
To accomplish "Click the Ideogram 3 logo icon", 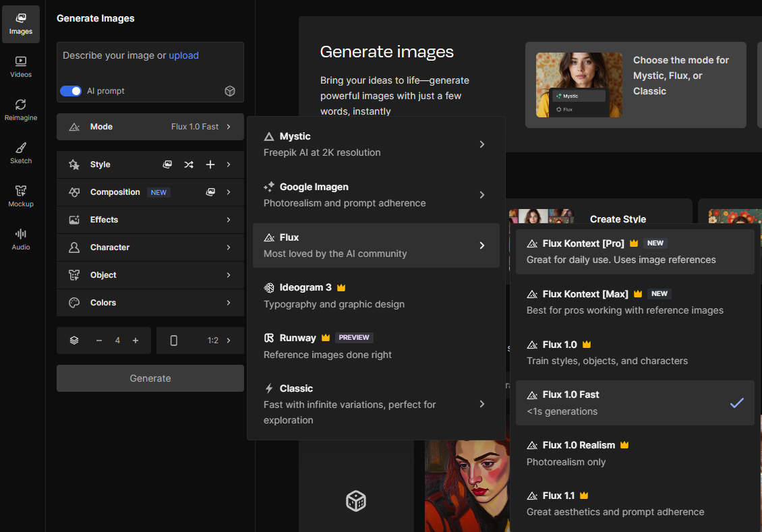I will pos(269,288).
